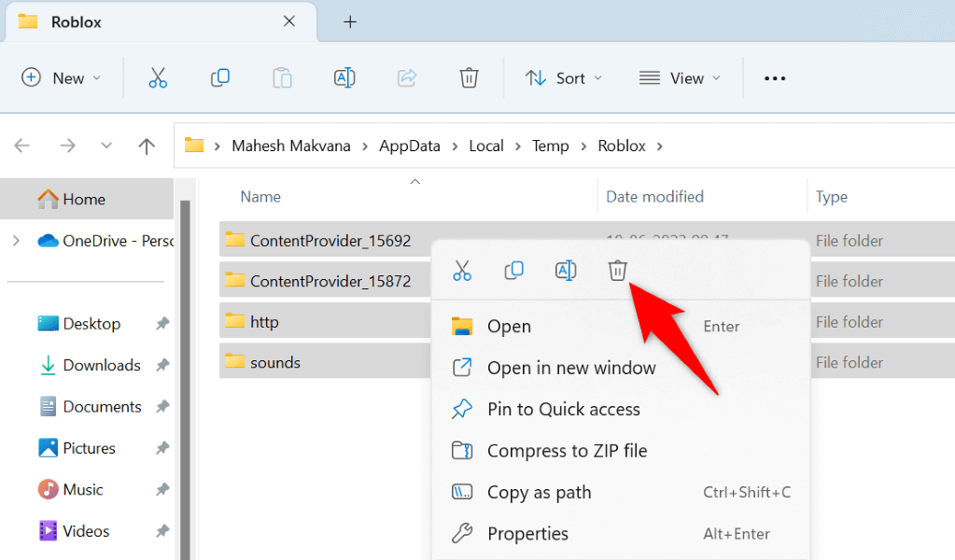Image resolution: width=955 pixels, height=560 pixels.
Task: Click the Delete trash icon in the context menu
Action: [617, 270]
